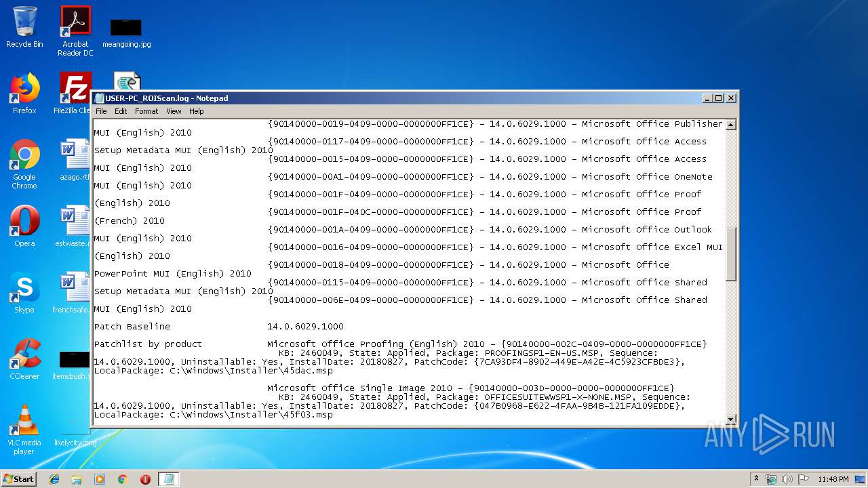Open Action Center flag tray icon
The image size is (868, 488).
pyautogui.click(x=804, y=479)
